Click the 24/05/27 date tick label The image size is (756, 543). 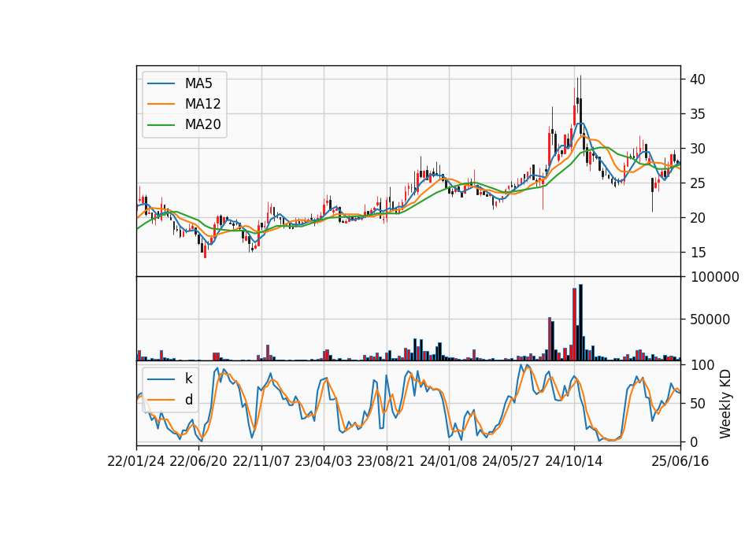pos(511,461)
